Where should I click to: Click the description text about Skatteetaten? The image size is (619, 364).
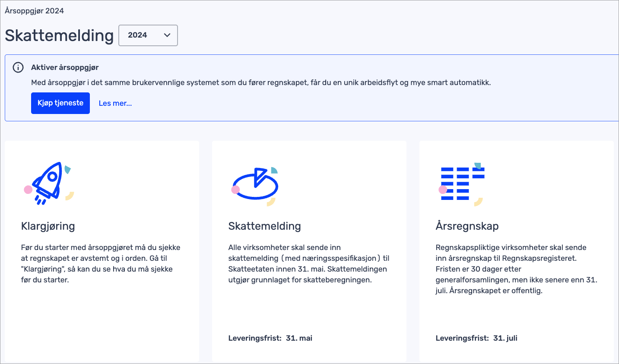point(308,263)
